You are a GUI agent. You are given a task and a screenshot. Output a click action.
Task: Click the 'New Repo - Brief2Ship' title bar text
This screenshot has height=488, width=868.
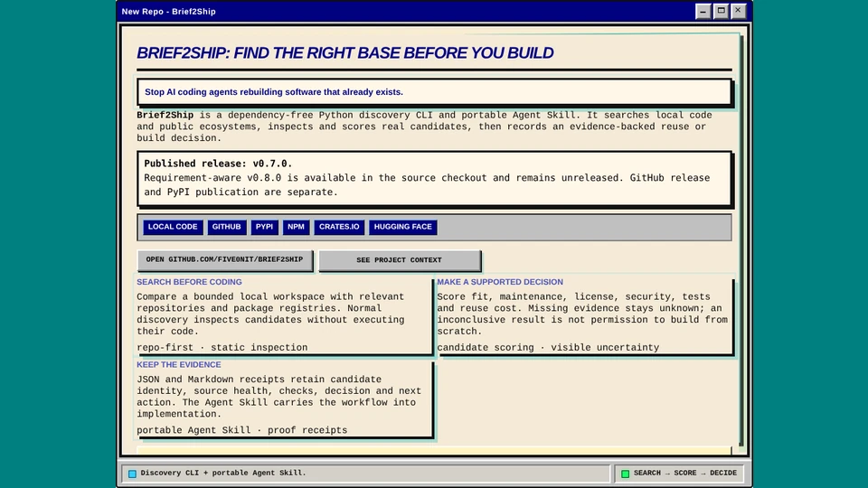[169, 12]
